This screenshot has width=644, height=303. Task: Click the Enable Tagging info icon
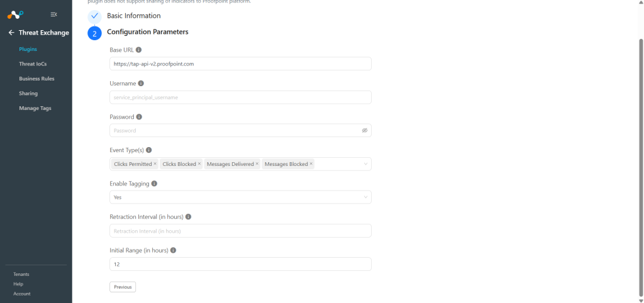154,184
